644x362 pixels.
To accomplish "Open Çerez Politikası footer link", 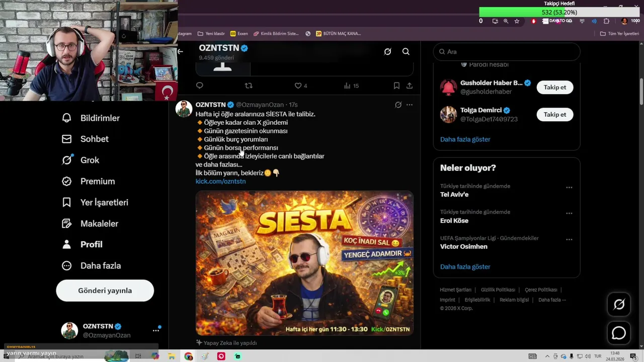I will coord(541,290).
